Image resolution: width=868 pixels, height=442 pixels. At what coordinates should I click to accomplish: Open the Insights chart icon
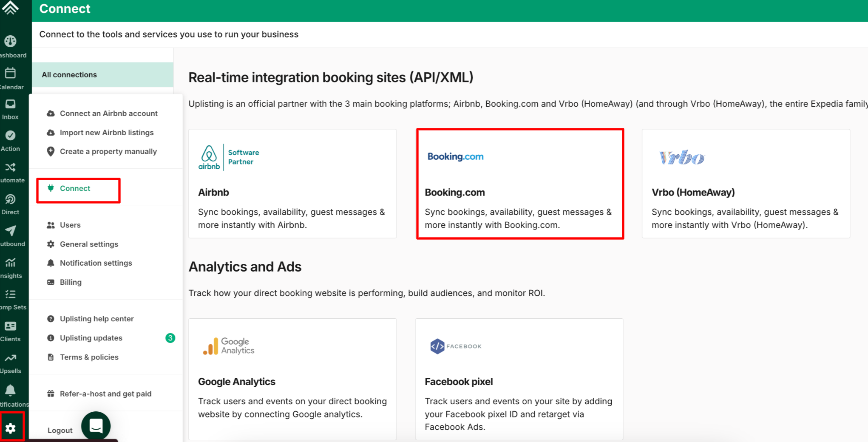[11, 263]
